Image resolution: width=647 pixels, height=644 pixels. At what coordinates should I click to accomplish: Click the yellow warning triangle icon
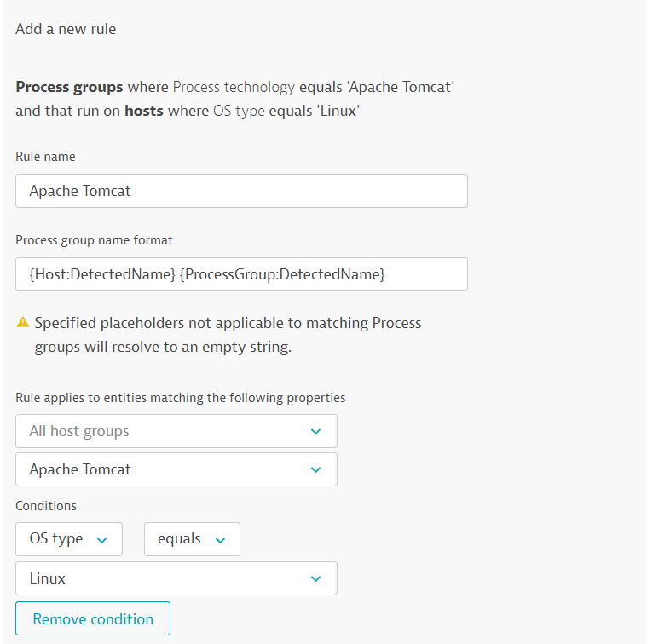coord(23,323)
